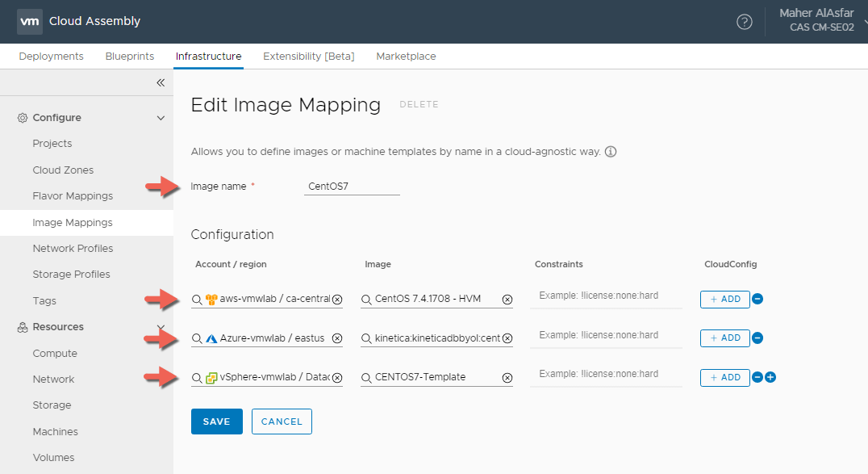Click the info icon beside description

[611, 152]
